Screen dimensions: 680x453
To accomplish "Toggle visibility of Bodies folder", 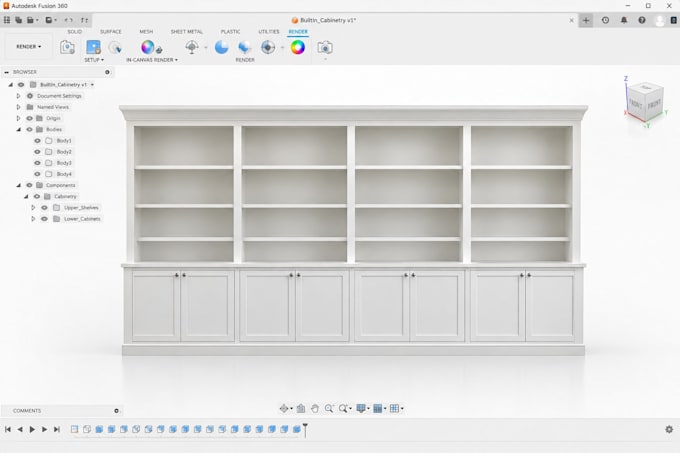I will coord(29,130).
